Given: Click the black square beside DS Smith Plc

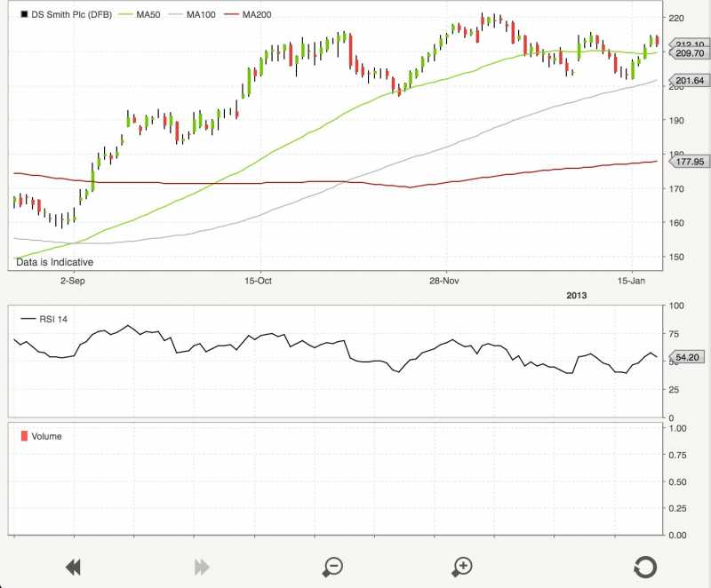Looking at the screenshot, I should click(24, 16).
